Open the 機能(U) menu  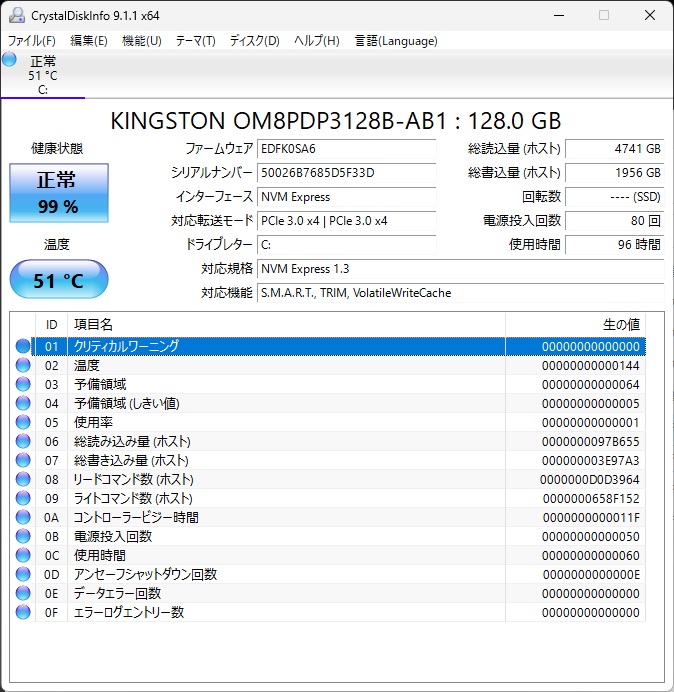click(x=141, y=41)
